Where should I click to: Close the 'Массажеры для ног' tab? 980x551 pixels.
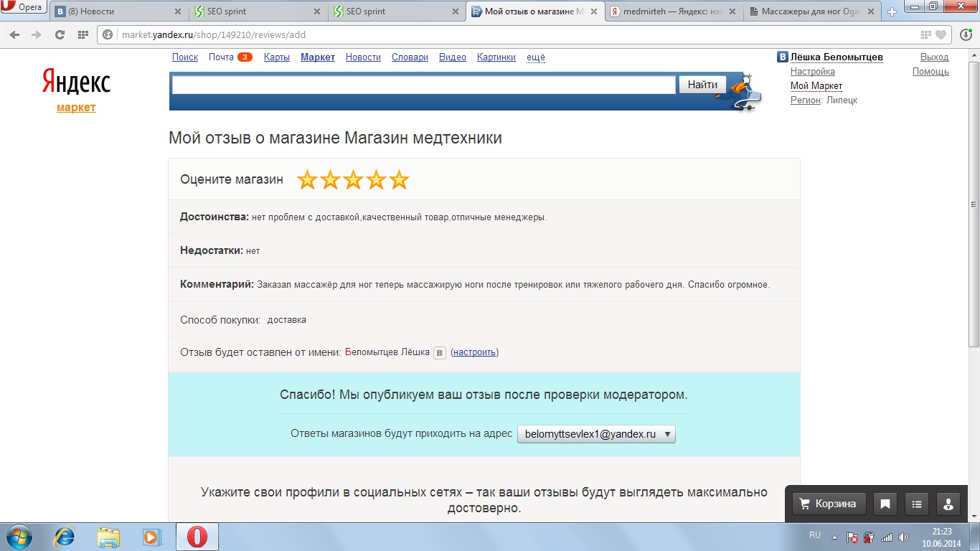(x=871, y=11)
